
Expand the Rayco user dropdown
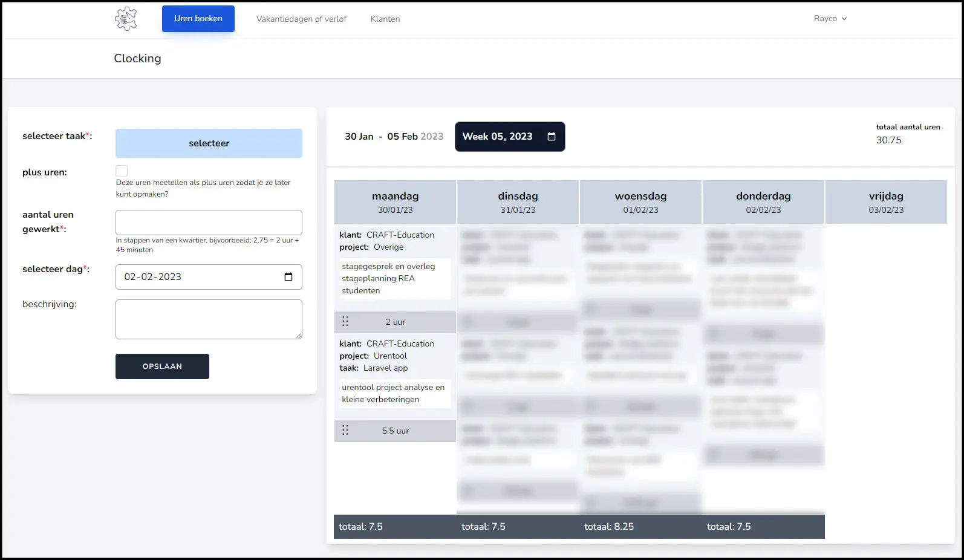click(830, 19)
